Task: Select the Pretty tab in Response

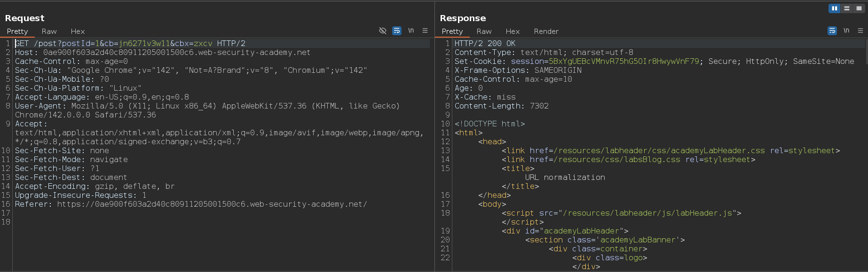Action: tap(452, 31)
